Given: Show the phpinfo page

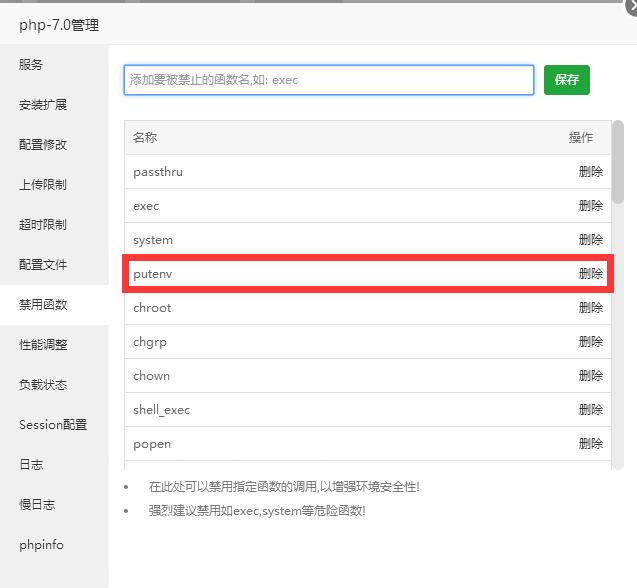Looking at the screenshot, I should (41, 545).
